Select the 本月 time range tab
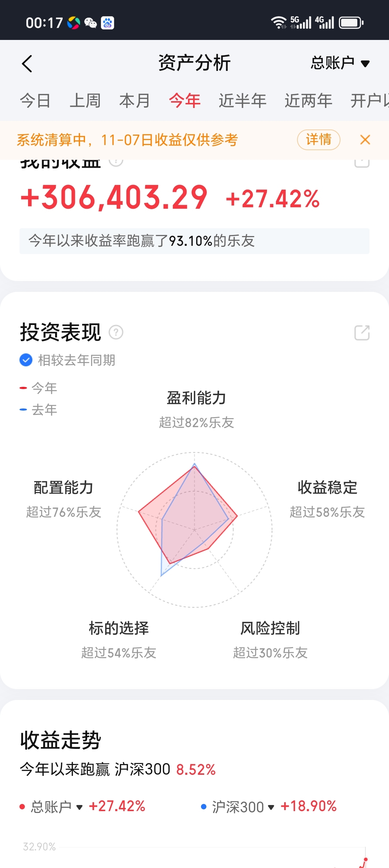This screenshot has height=868, width=389. (134, 101)
